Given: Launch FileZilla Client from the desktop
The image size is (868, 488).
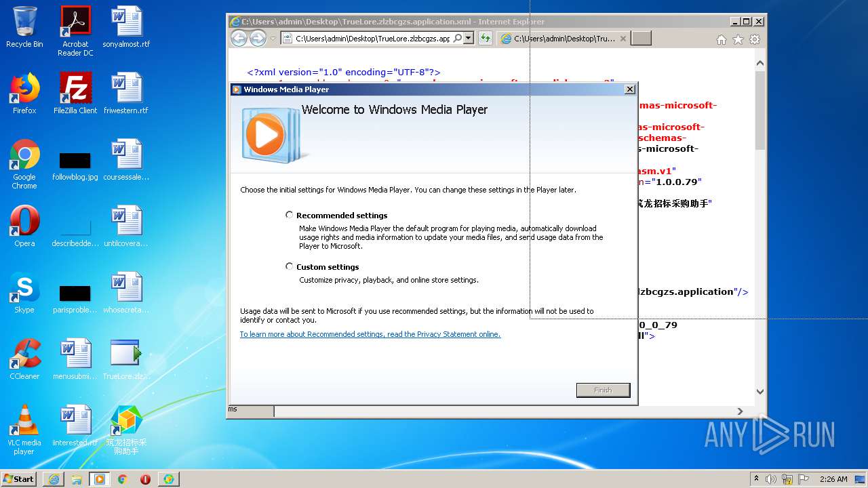Looking at the screenshot, I should click(75, 94).
